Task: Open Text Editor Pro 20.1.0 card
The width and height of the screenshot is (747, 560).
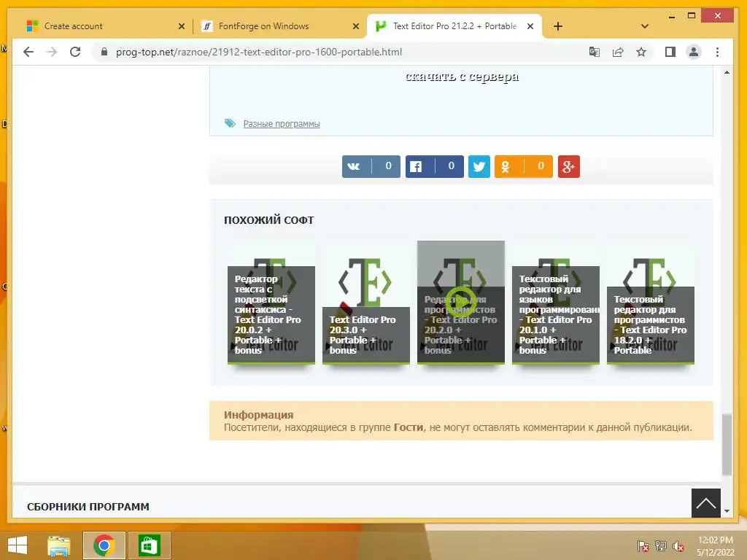Action: coord(555,303)
